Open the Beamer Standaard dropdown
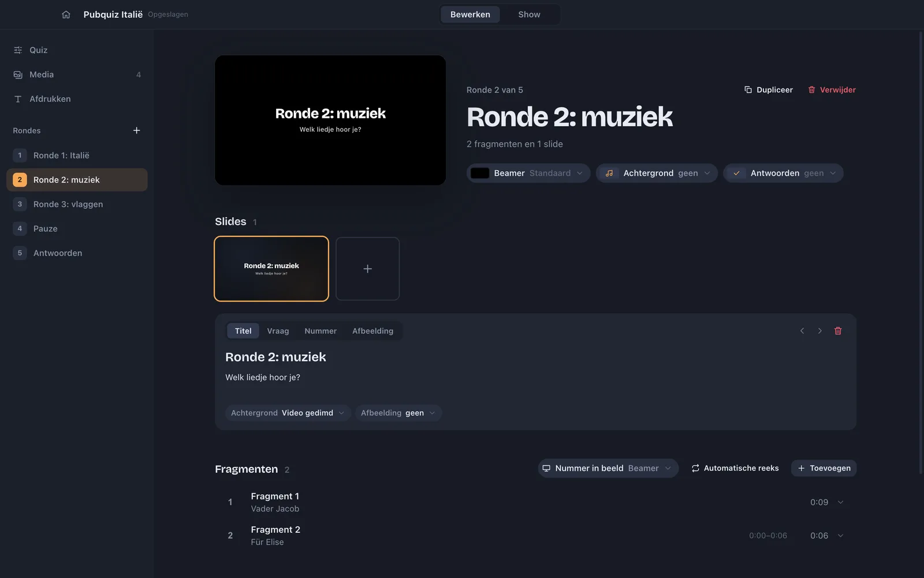This screenshot has height=578, width=924. point(528,173)
